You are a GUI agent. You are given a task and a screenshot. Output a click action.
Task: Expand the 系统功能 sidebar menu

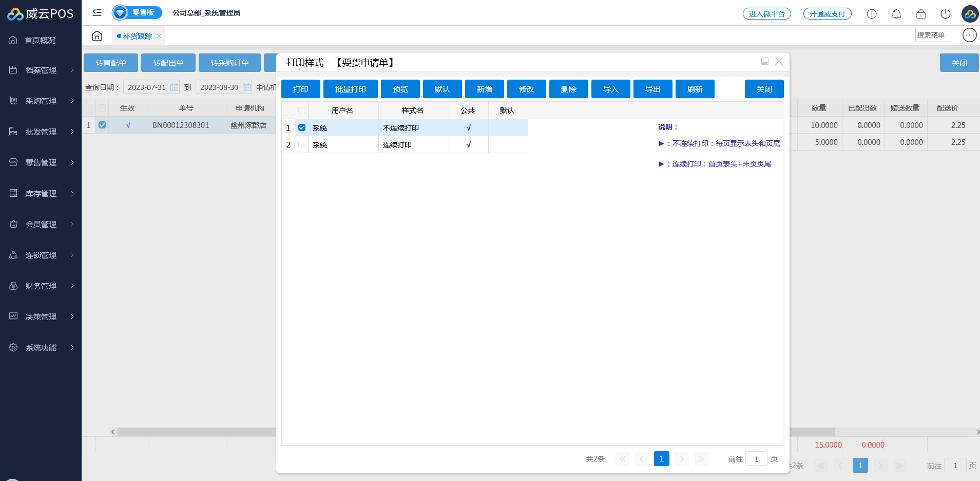41,347
